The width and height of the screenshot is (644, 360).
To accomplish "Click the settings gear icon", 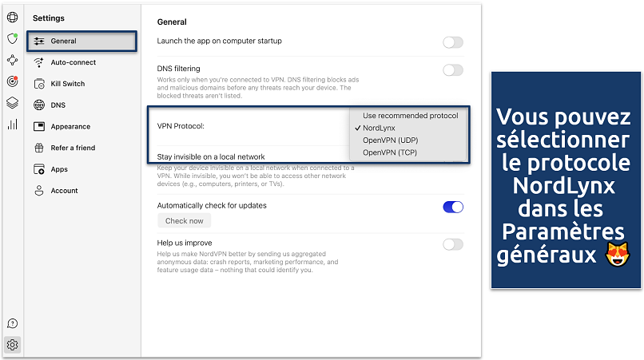I will click(12, 345).
